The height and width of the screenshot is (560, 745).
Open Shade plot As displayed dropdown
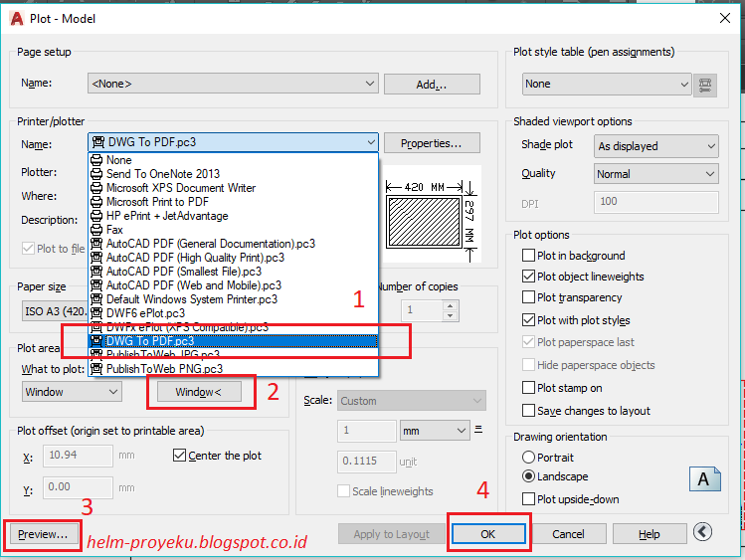pos(656,146)
